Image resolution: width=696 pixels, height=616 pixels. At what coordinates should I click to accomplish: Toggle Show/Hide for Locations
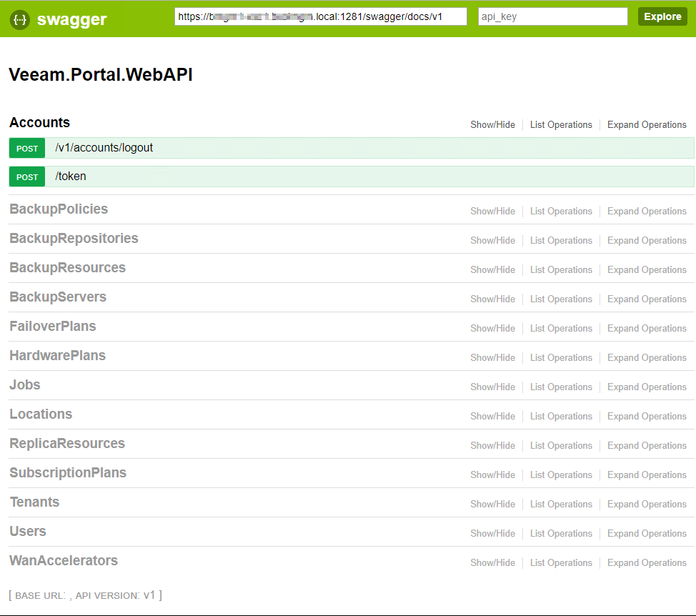click(493, 417)
